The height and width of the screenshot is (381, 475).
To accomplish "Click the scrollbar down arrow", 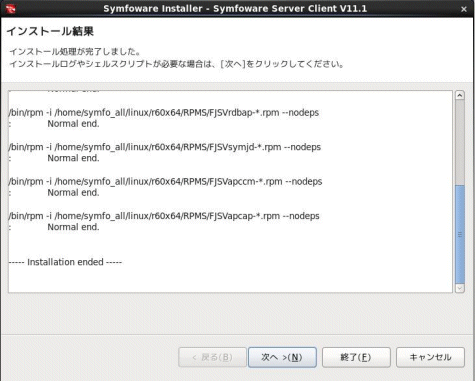I will point(460,288).
